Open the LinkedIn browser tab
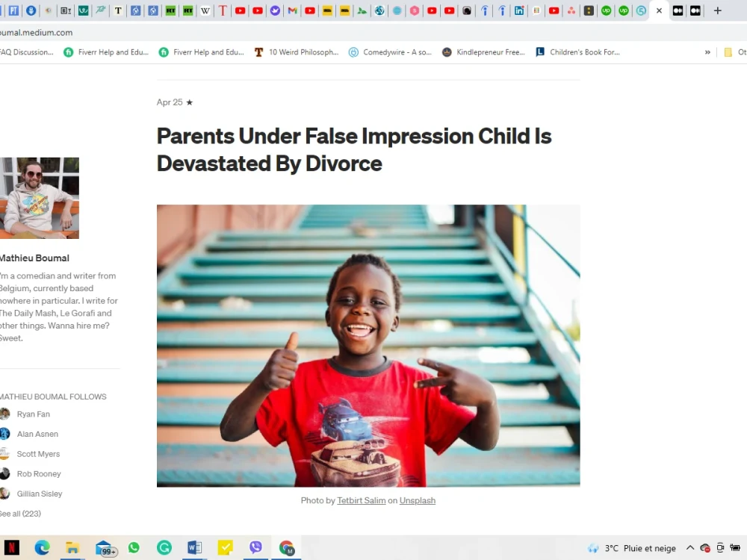Image resolution: width=747 pixels, height=560 pixels. [x=519, y=10]
